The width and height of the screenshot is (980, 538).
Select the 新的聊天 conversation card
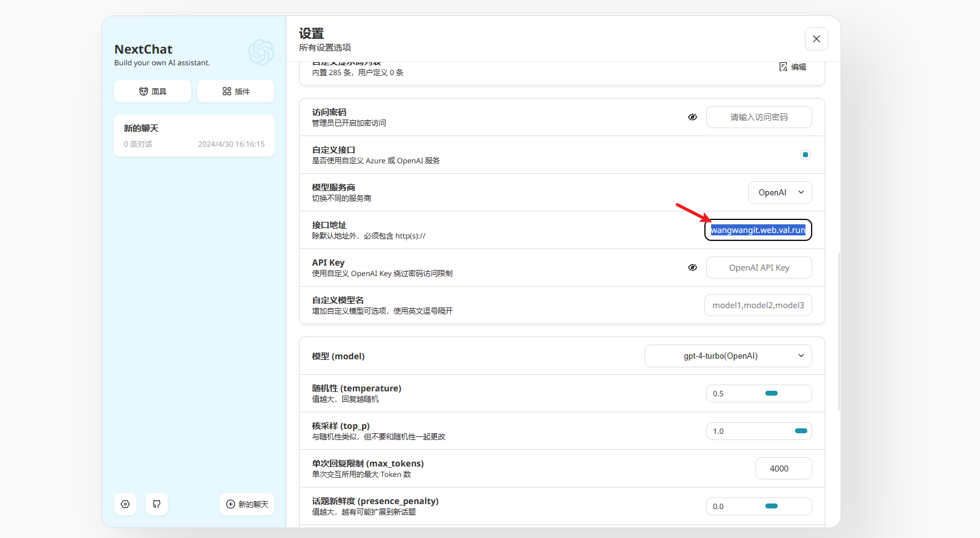click(194, 136)
